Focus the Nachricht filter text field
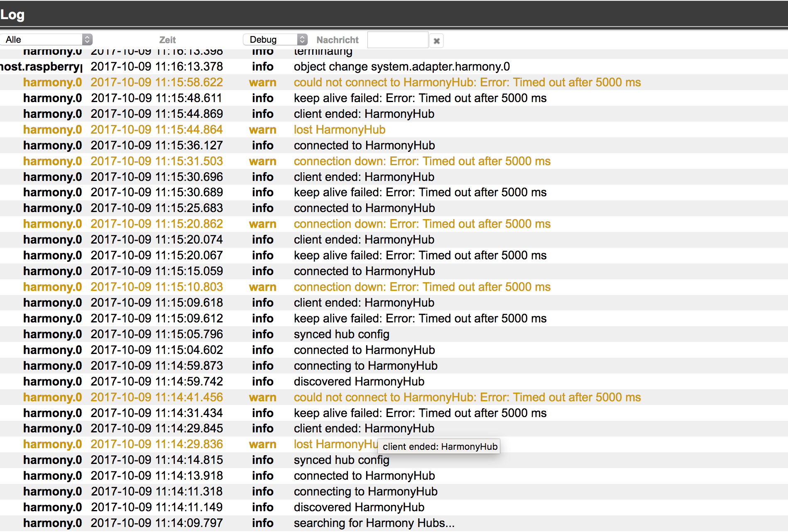 pos(397,40)
